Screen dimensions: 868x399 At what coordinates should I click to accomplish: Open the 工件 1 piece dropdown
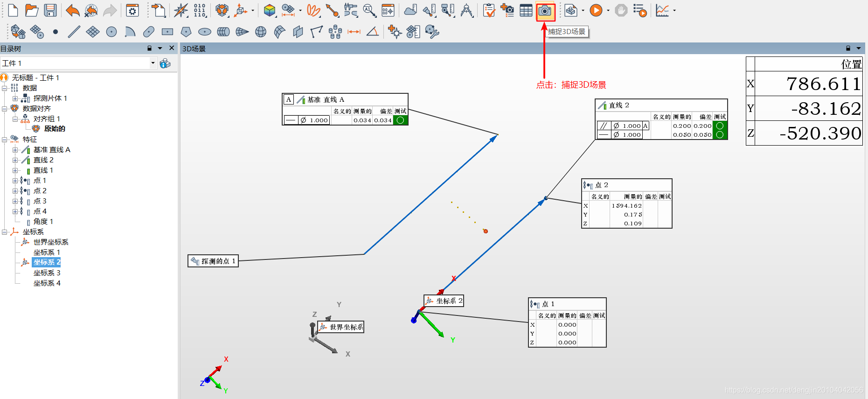[x=153, y=63]
